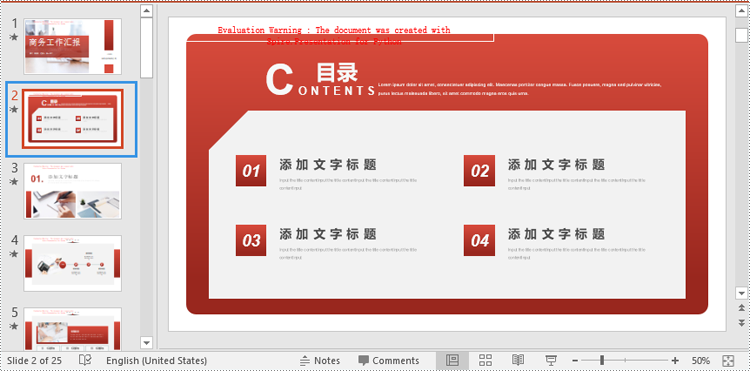Click the slide editor scrollbar thumb

click(x=741, y=35)
